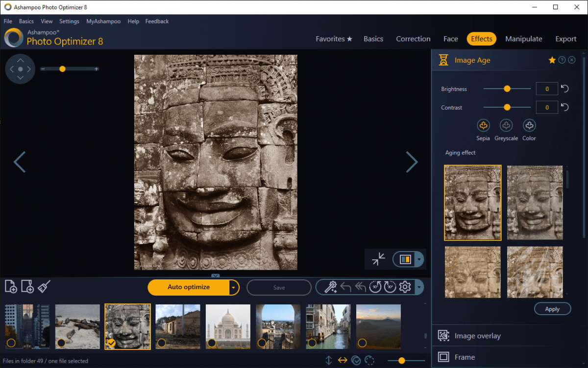
Task: Click the Image Age hourglass panel icon
Action: pyautogui.click(x=443, y=60)
